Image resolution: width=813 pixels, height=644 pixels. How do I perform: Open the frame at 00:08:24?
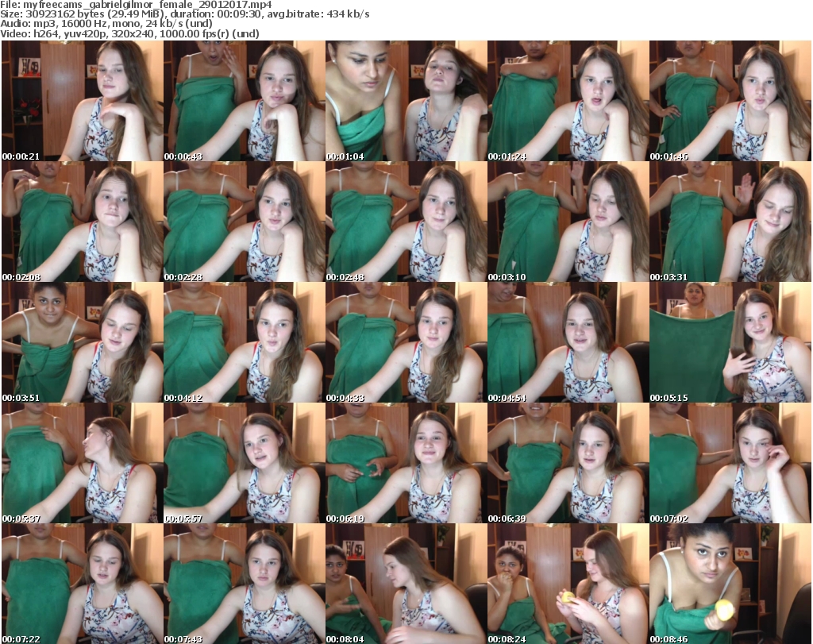coord(568,584)
